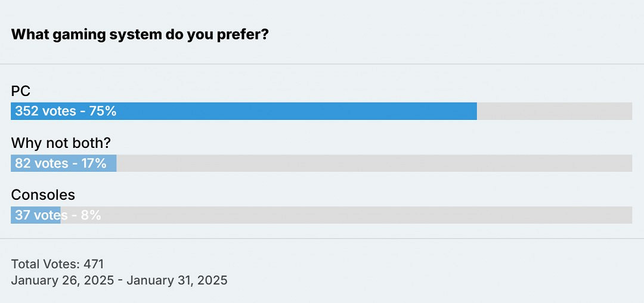The height and width of the screenshot is (303, 644).
Task: Click the 75% percentage on PC bar
Action: tap(103, 111)
